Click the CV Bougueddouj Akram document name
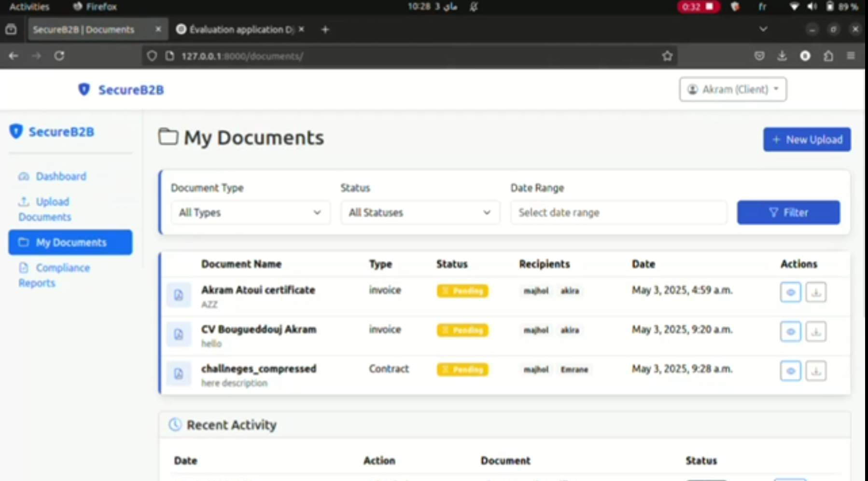The height and width of the screenshot is (481, 868). click(x=259, y=330)
